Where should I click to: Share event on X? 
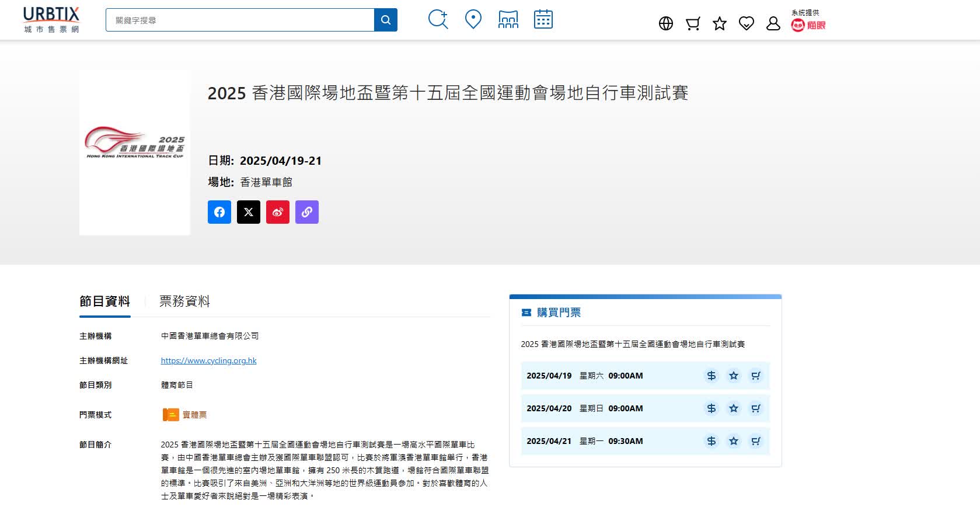coord(249,212)
